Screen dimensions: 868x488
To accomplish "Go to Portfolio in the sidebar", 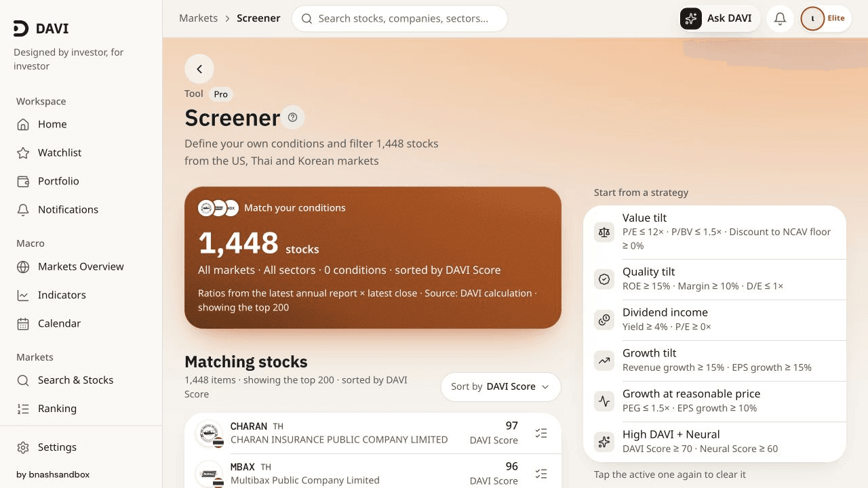I will (x=81, y=181).
